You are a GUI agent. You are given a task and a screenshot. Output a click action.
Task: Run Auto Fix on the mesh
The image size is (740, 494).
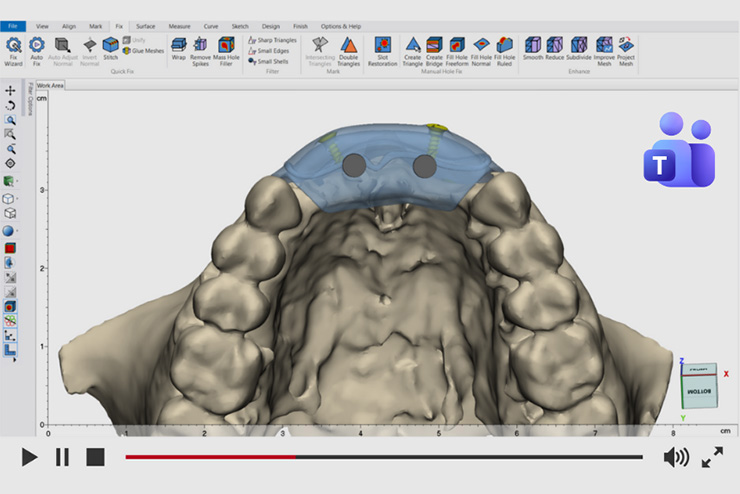37,48
